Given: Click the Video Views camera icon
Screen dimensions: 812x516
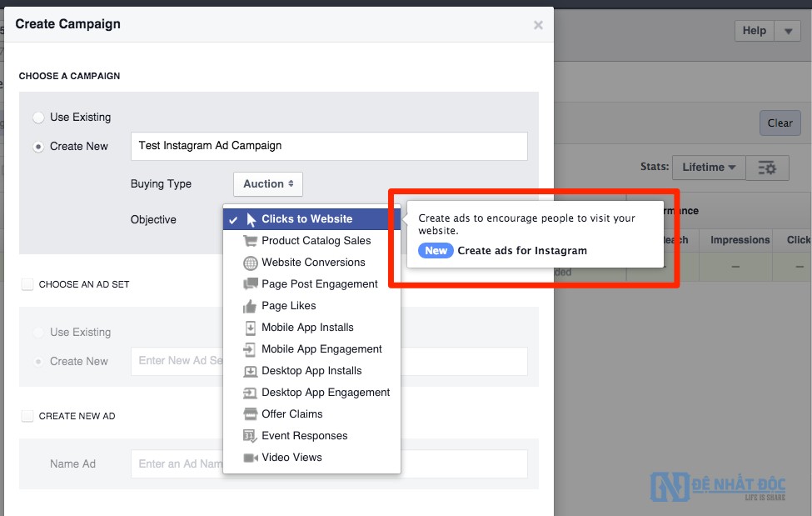Looking at the screenshot, I should (250, 458).
